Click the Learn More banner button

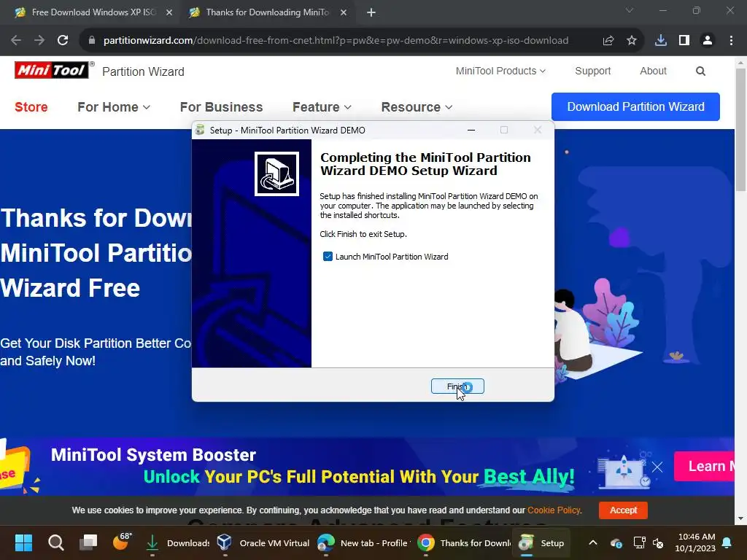704,466
